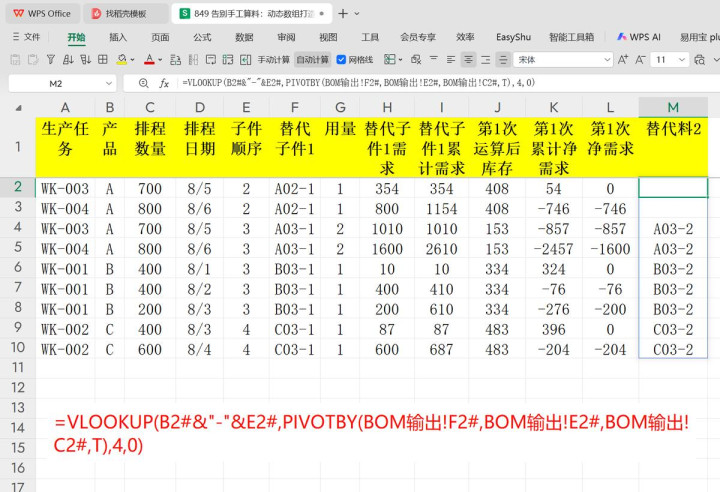Apply the yellow fill color bucket
The width and height of the screenshot is (720, 492).
coord(122,60)
